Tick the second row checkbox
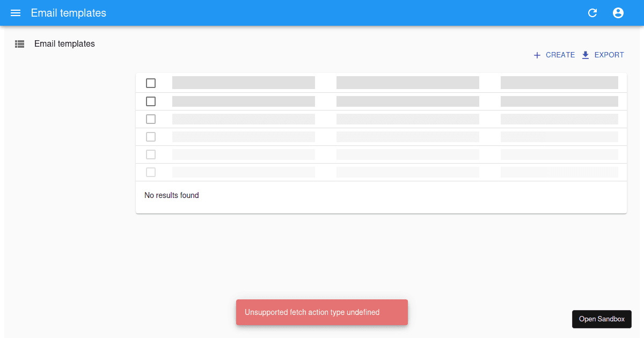 (151, 101)
